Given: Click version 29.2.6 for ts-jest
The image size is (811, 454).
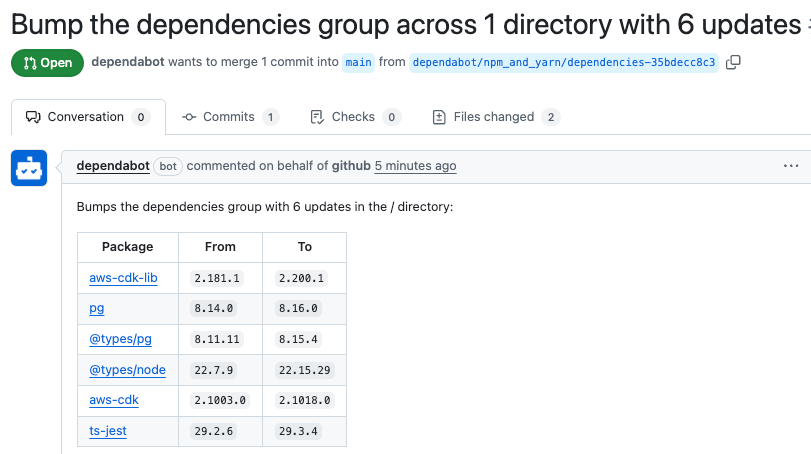Looking at the screenshot, I should tap(214, 431).
